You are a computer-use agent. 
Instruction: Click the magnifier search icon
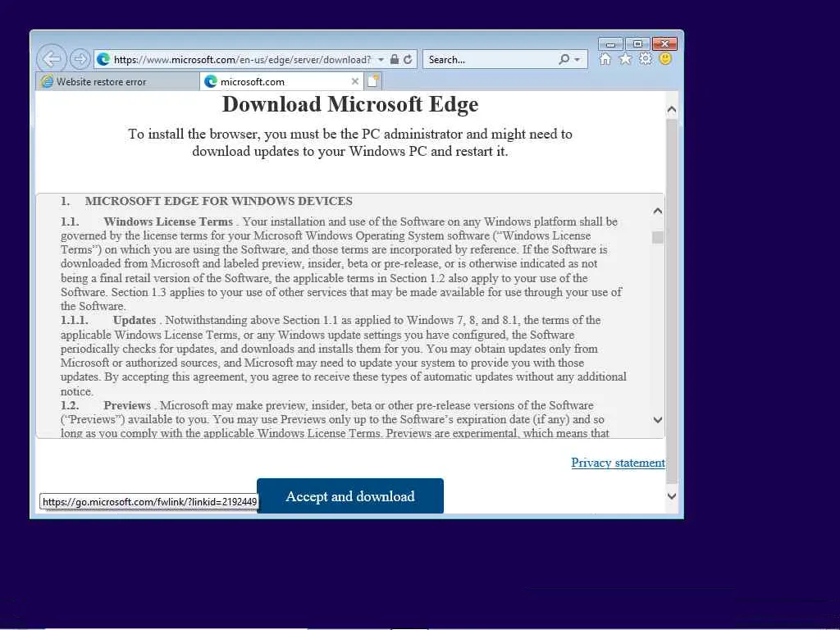click(x=564, y=59)
